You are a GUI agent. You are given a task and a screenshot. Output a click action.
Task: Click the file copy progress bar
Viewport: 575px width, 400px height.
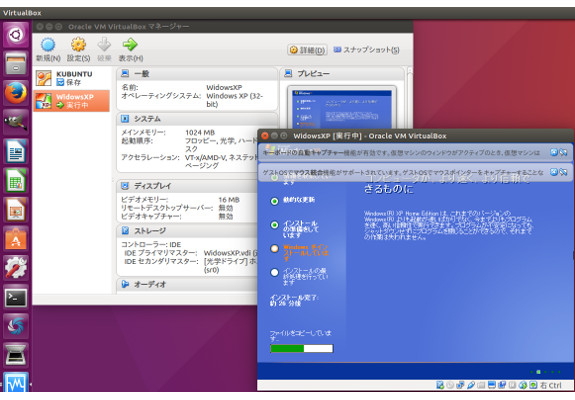coord(301,348)
